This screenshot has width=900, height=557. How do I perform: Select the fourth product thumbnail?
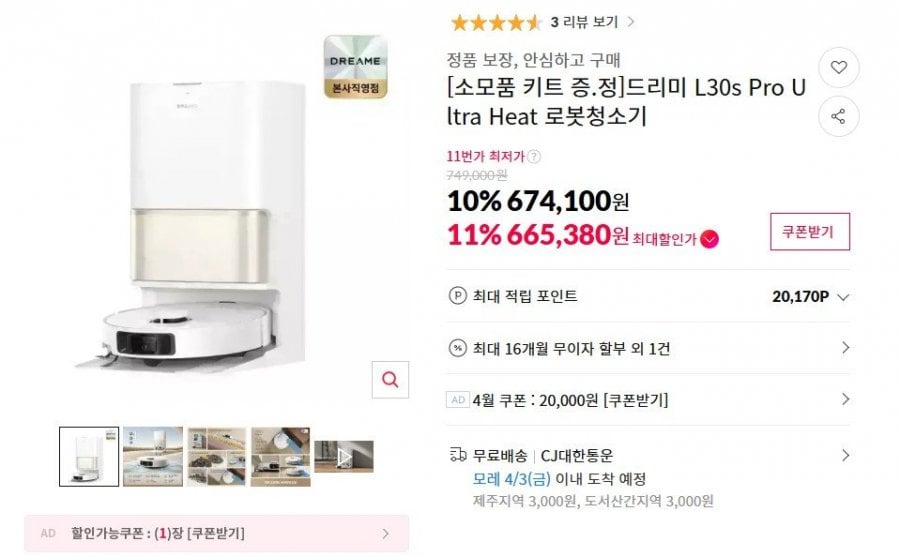[x=280, y=457]
